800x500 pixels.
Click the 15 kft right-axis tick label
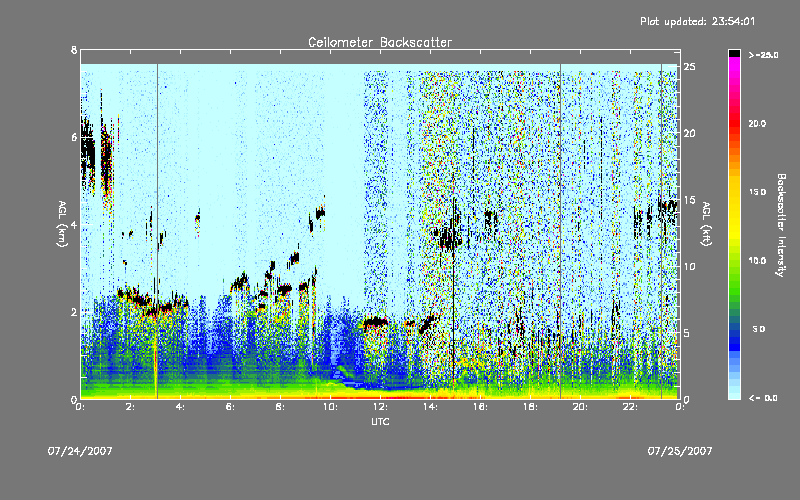tap(690, 199)
